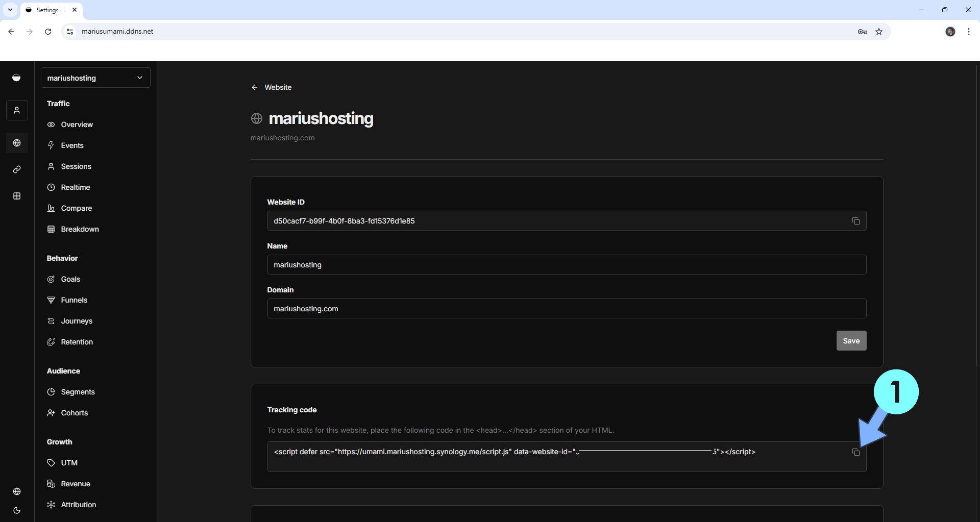The height and width of the screenshot is (522, 980).
Task: Copy the tracking code snippet
Action: coord(855,452)
